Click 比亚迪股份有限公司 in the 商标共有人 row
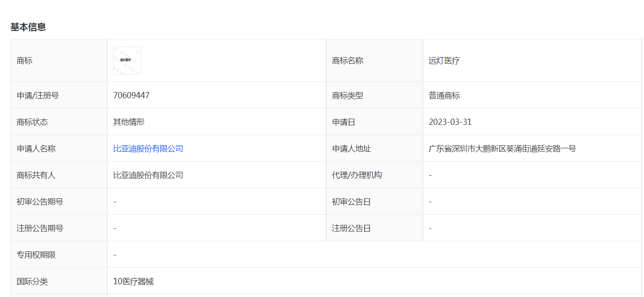 point(148,175)
